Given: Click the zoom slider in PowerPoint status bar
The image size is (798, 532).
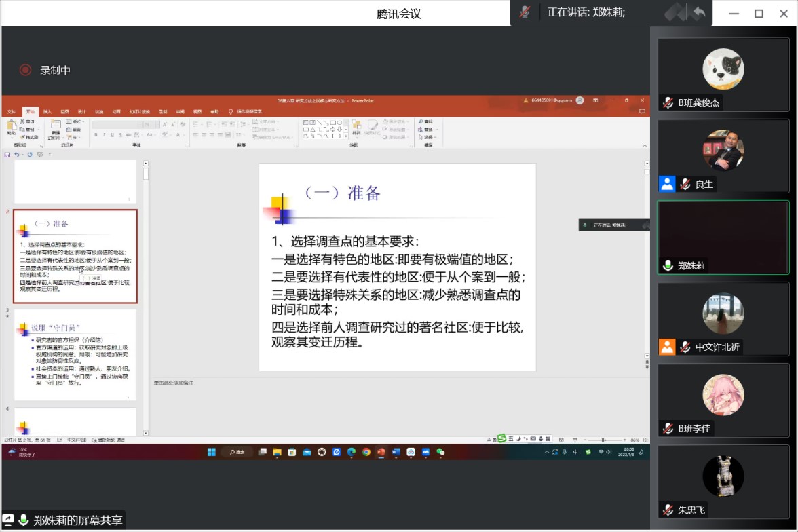Looking at the screenshot, I should point(603,440).
